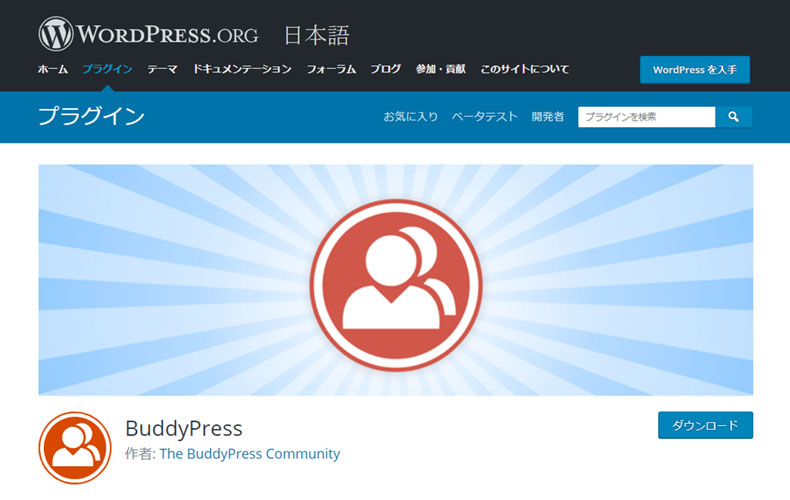Image resolution: width=790 pixels, height=500 pixels.
Task: Click the small BuddyPress plugin icon
Action: coord(75,448)
